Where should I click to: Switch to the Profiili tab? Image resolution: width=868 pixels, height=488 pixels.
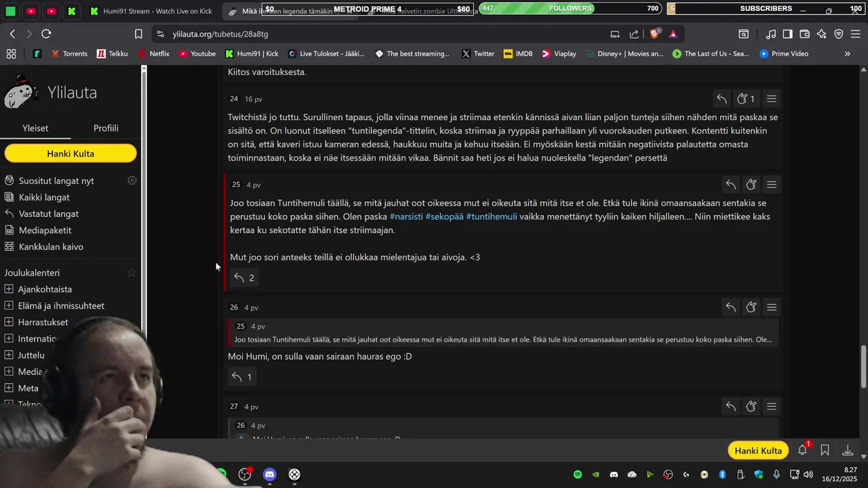click(106, 128)
